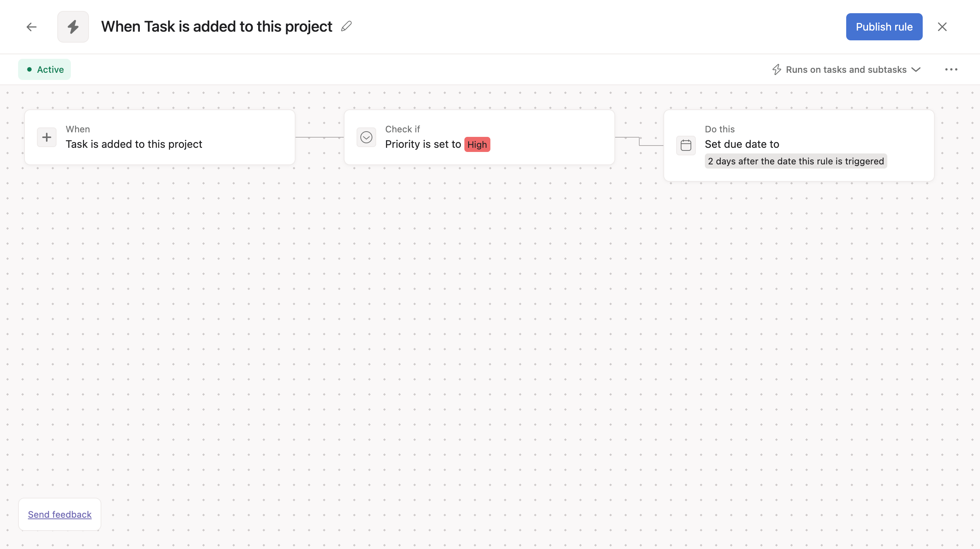The height and width of the screenshot is (549, 980).
Task: Expand the Runs on tasks and subtasks dropdown
Action: [846, 70]
